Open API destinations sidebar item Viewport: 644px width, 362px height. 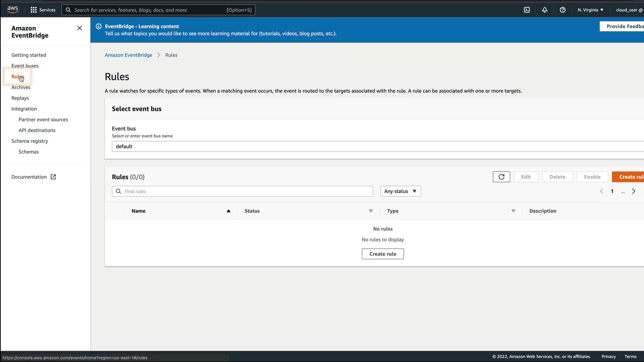pos(37,130)
